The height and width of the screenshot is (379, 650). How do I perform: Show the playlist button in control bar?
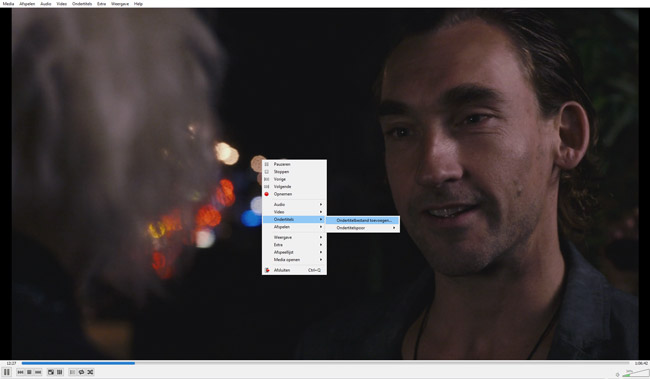click(73, 372)
